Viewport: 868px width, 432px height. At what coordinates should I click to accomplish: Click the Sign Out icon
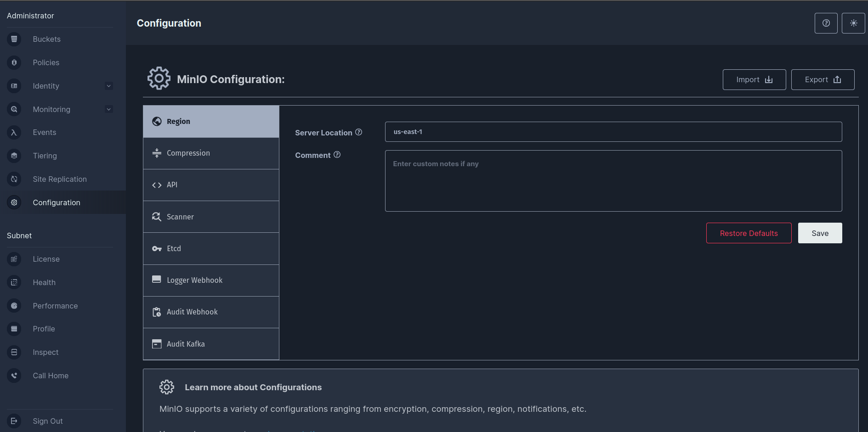click(x=14, y=421)
